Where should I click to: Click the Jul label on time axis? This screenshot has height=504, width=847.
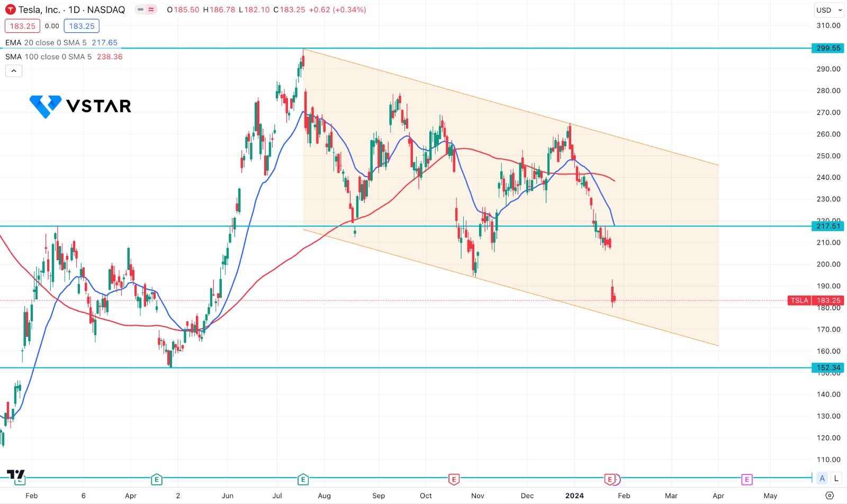pyautogui.click(x=277, y=496)
